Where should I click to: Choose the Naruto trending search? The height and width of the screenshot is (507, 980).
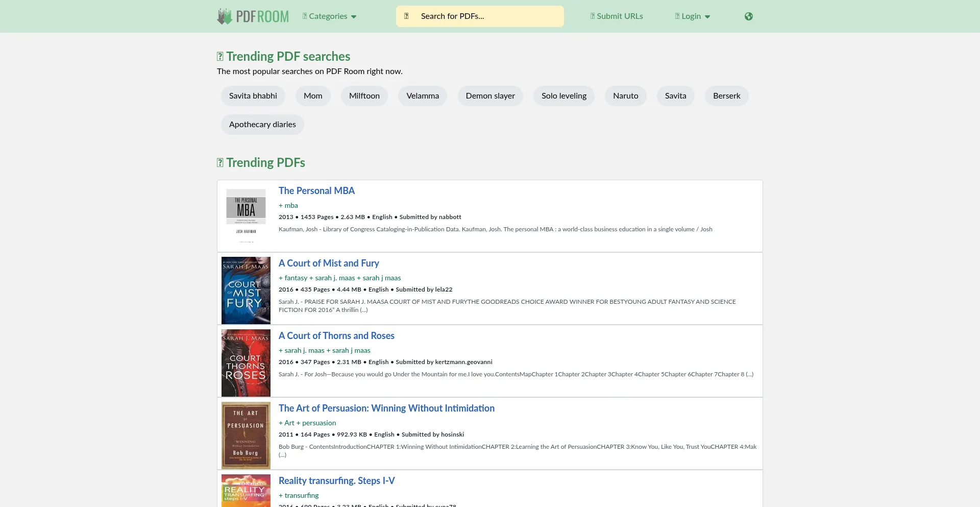tap(625, 96)
